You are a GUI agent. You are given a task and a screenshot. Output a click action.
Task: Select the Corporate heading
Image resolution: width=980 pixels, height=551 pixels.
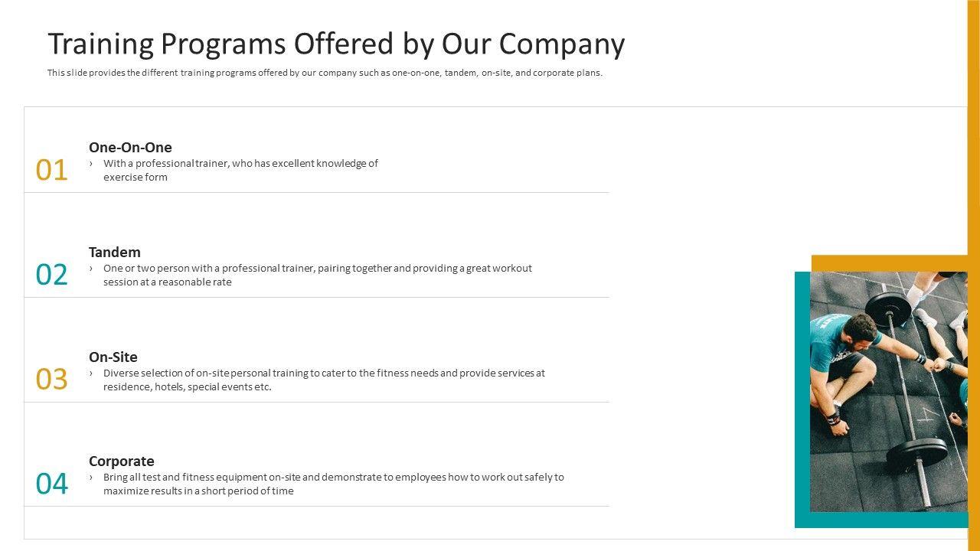(x=122, y=461)
